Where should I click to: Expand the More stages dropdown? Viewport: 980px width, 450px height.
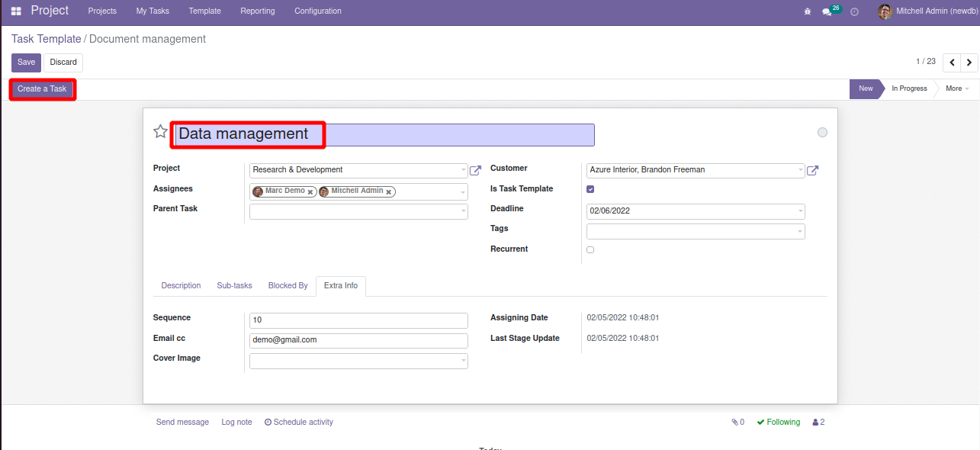pyautogui.click(x=957, y=88)
